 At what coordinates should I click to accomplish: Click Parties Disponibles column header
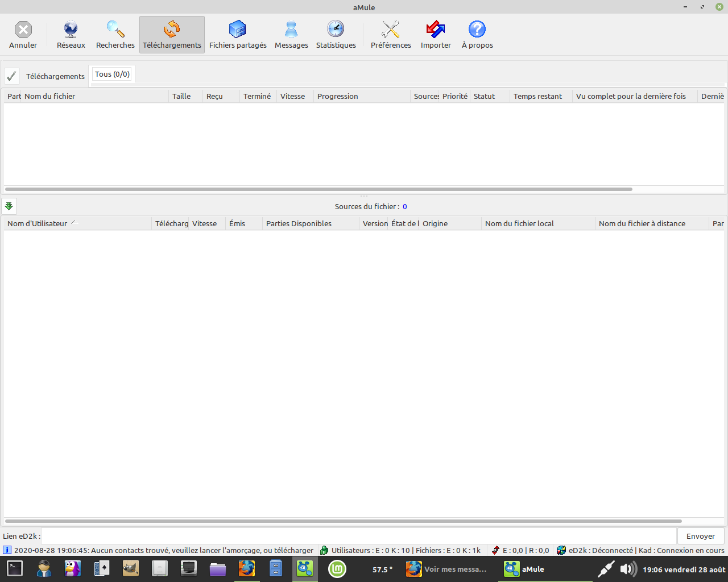point(311,223)
